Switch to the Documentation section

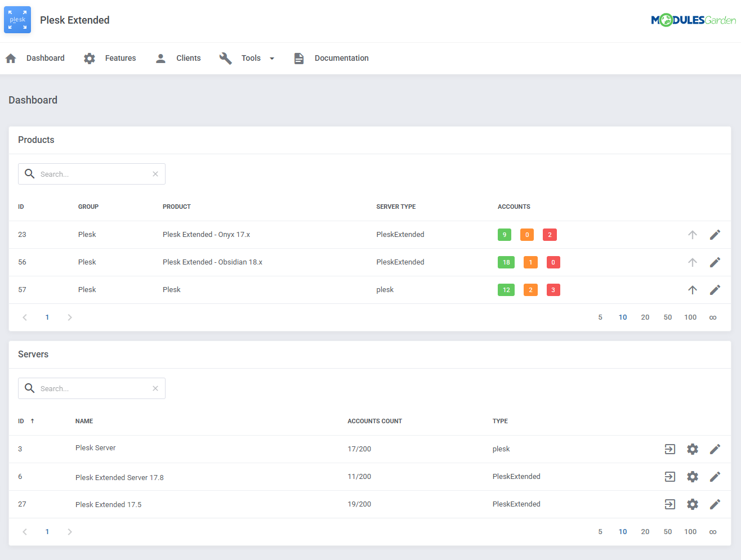tap(341, 58)
